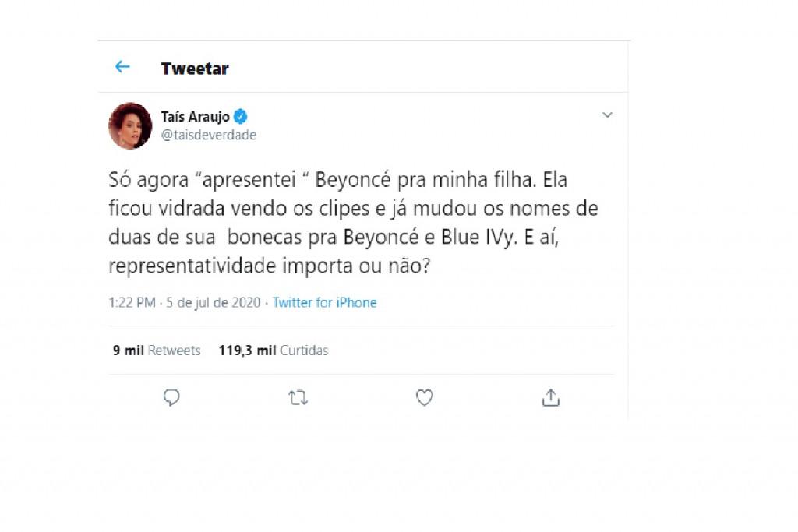Like the tweet with the heart icon
The height and width of the screenshot is (532, 798).
pos(424,398)
